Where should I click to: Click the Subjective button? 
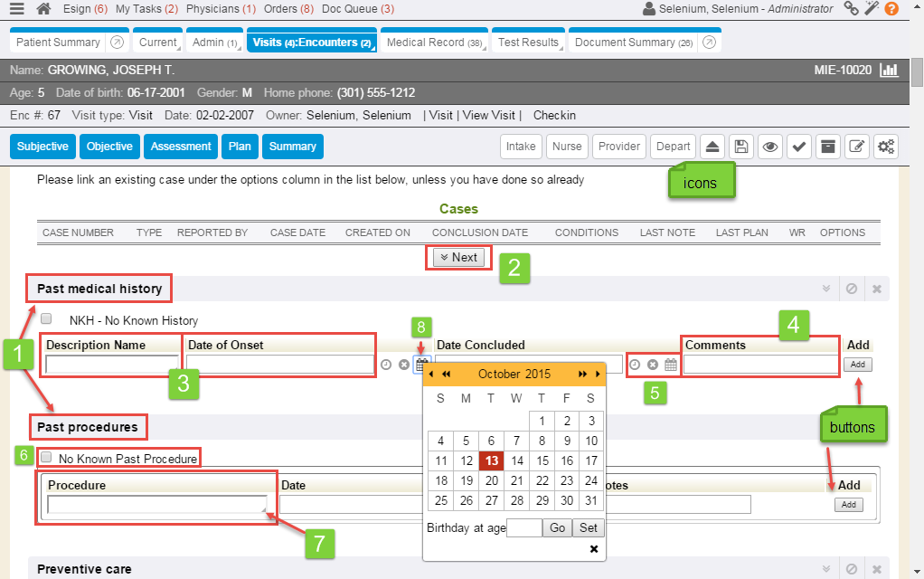click(42, 147)
